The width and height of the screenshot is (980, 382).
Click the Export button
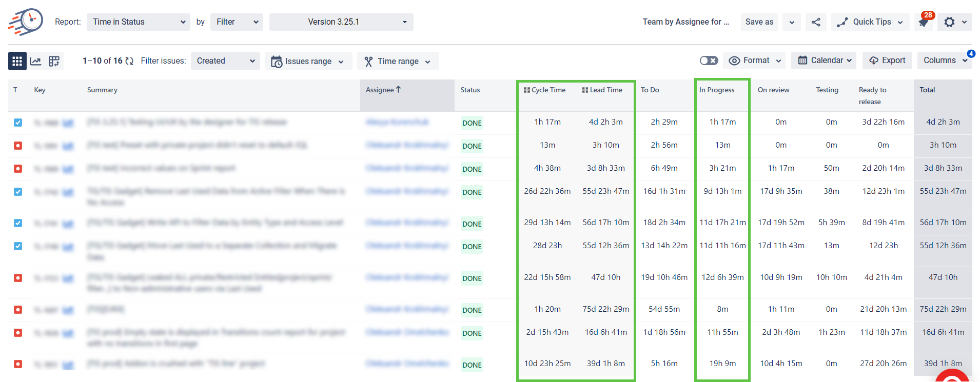click(887, 61)
